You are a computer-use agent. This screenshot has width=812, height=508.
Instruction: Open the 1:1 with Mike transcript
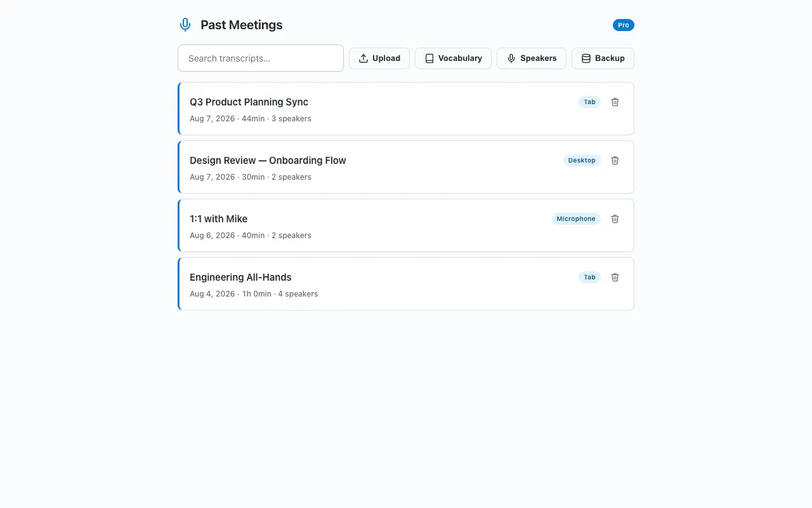tap(406, 225)
